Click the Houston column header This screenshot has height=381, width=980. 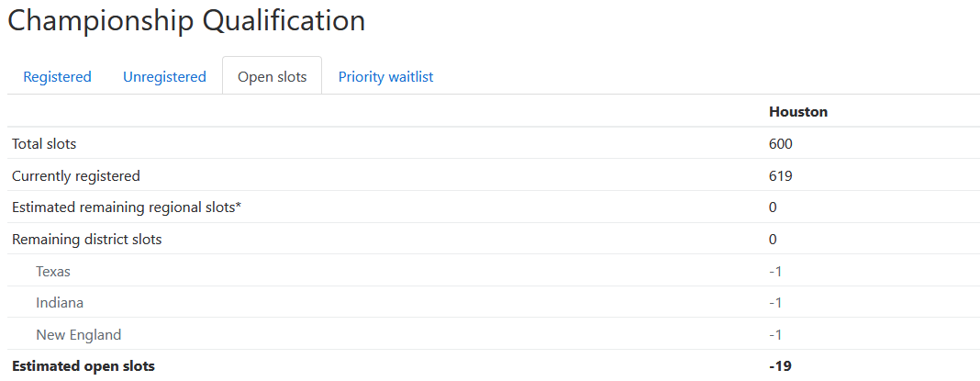point(798,112)
